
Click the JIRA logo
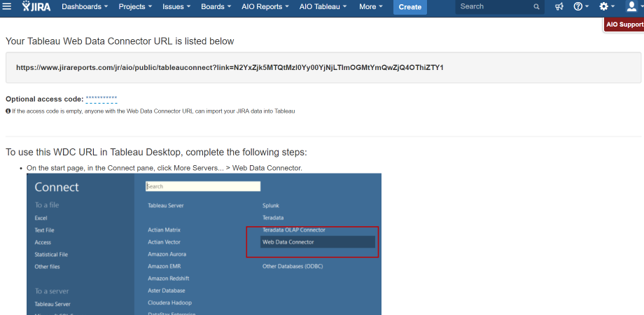click(36, 6)
